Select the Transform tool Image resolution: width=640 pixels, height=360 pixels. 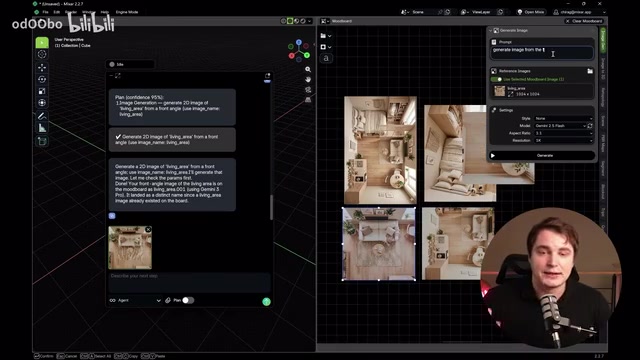42,103
